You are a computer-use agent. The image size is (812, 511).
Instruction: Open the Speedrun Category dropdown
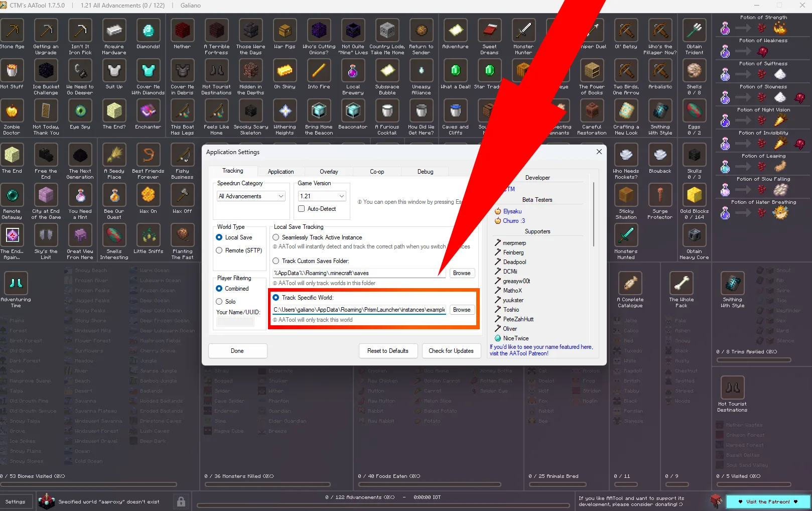251,196
